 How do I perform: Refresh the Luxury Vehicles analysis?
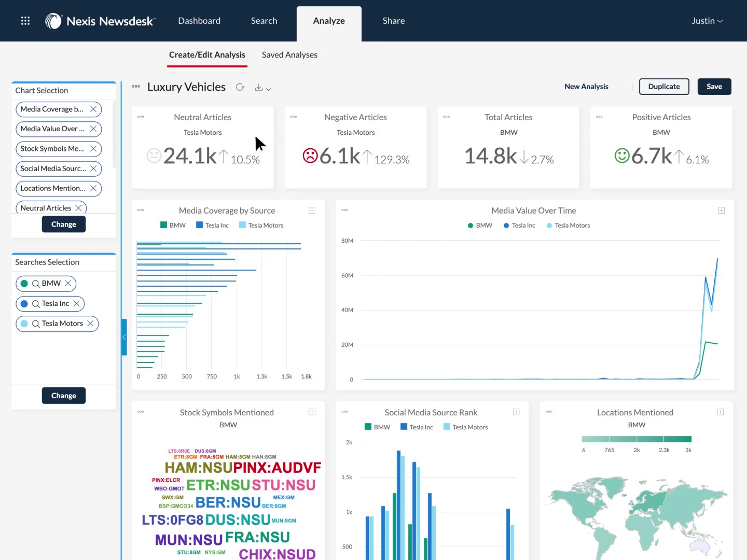[240, 87]
